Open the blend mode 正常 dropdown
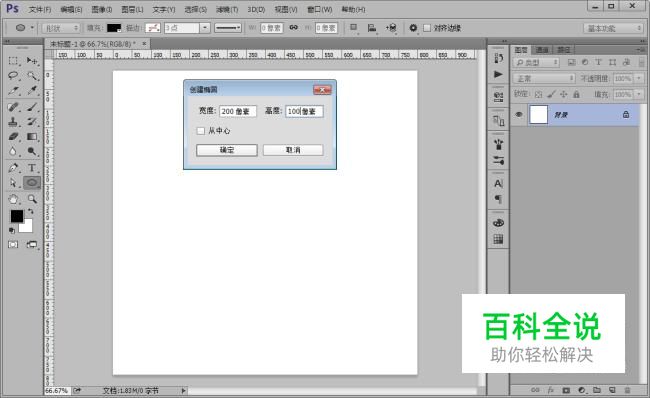This screenshot has height=398, width=650. (x=544, y=78)
